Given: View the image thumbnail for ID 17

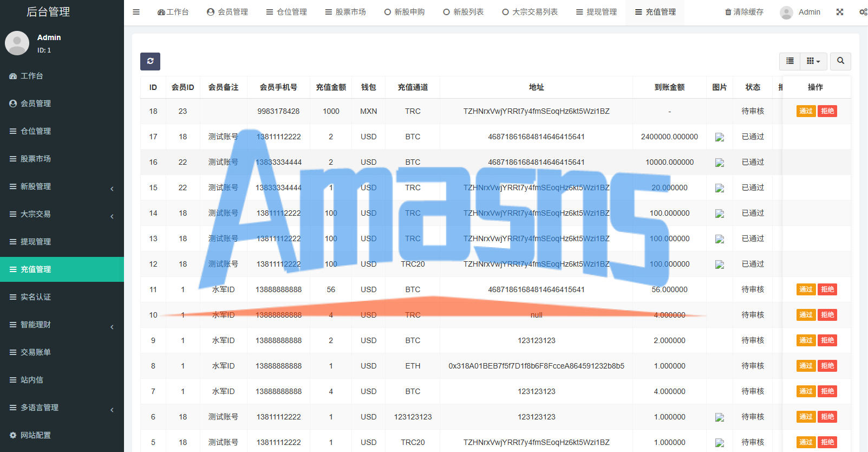Looking at the screenshot, I should click(720, 137).
